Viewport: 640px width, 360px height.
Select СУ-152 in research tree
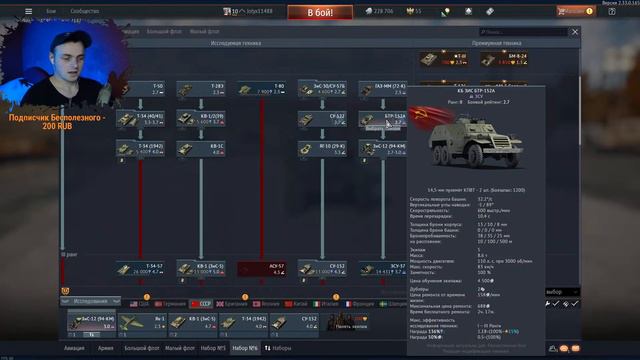(x=322, y=269)
